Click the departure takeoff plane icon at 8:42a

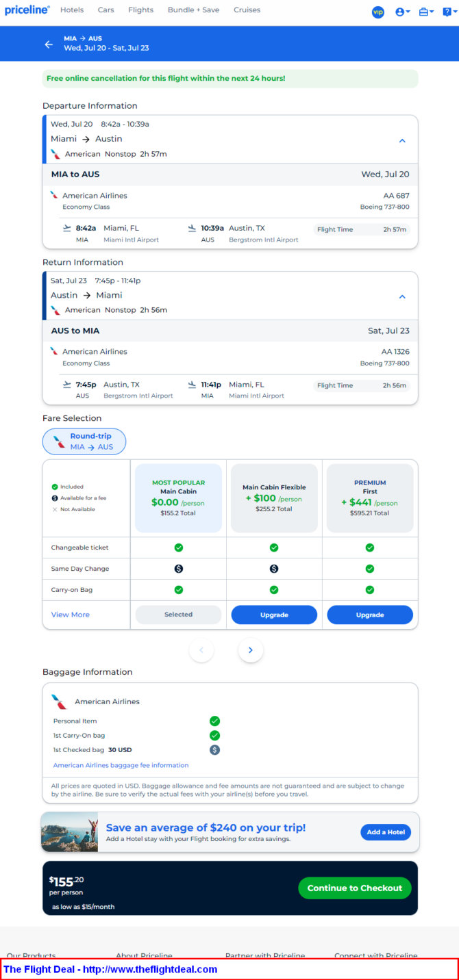coord(66,228)
